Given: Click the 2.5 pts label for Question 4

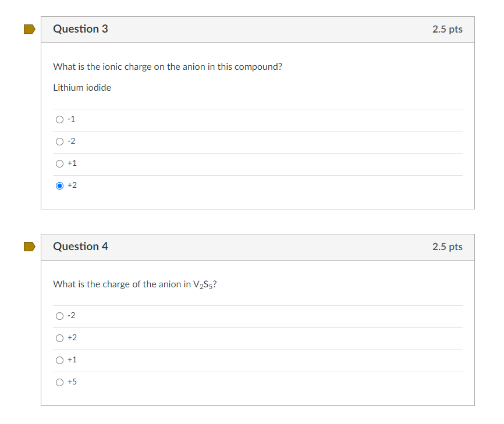Looking at the screenshot, I should point(447,247).
